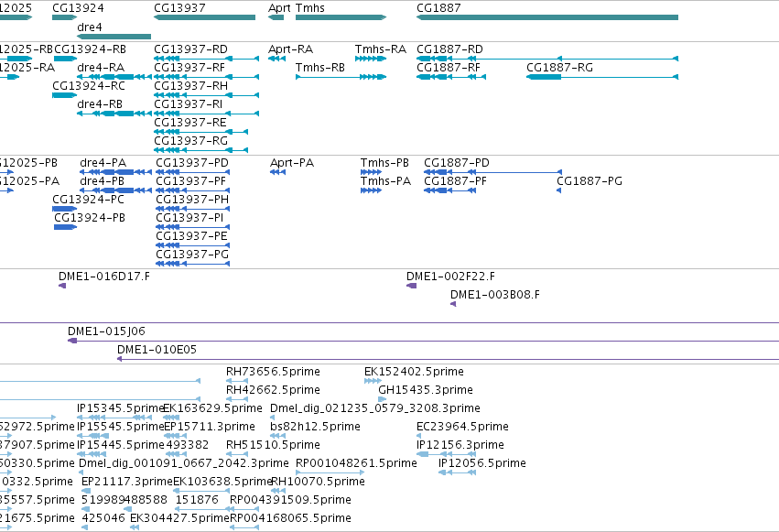Click EST RH51510.5prime
The image size is (779, 532).
pyautogui.click(x=273, y=446)
